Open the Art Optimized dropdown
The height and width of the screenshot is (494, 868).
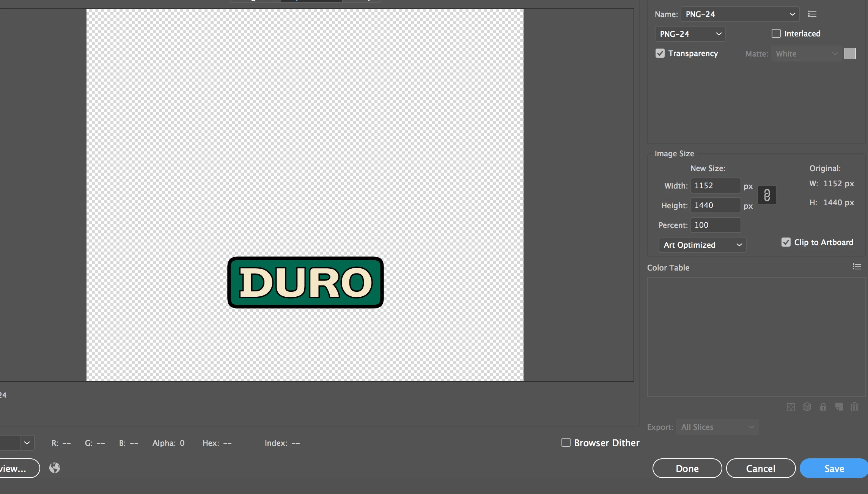tap(702, 245)
